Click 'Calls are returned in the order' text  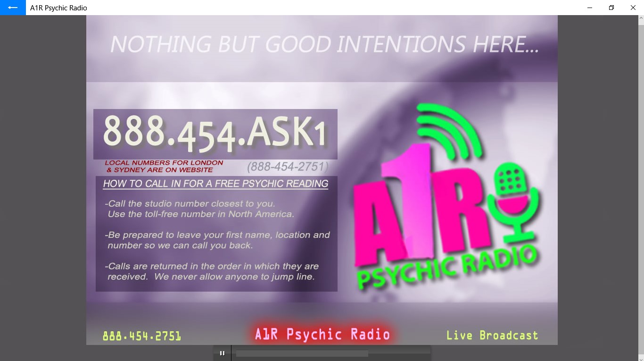[213, 271]
